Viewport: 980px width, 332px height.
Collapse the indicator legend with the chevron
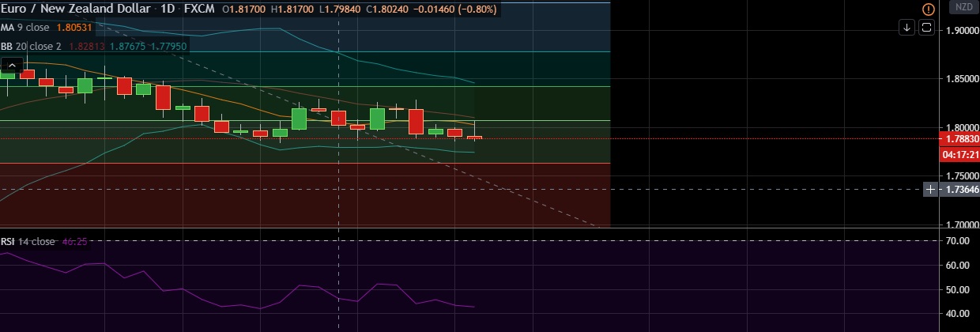11,66
